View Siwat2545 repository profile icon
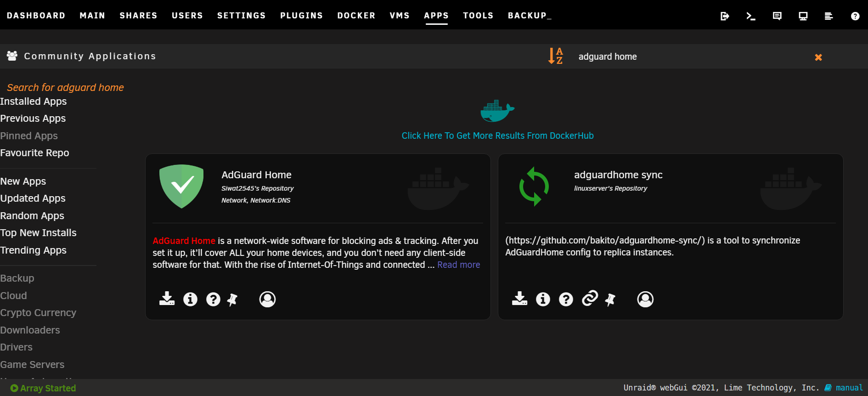The width and height of the screenshot is (868, 396). coord(267,299)
